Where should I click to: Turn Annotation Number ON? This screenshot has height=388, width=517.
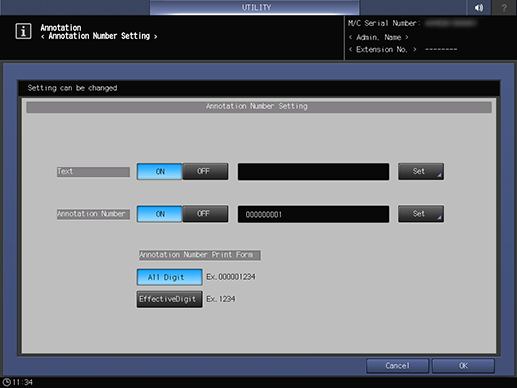pos(160,214)
